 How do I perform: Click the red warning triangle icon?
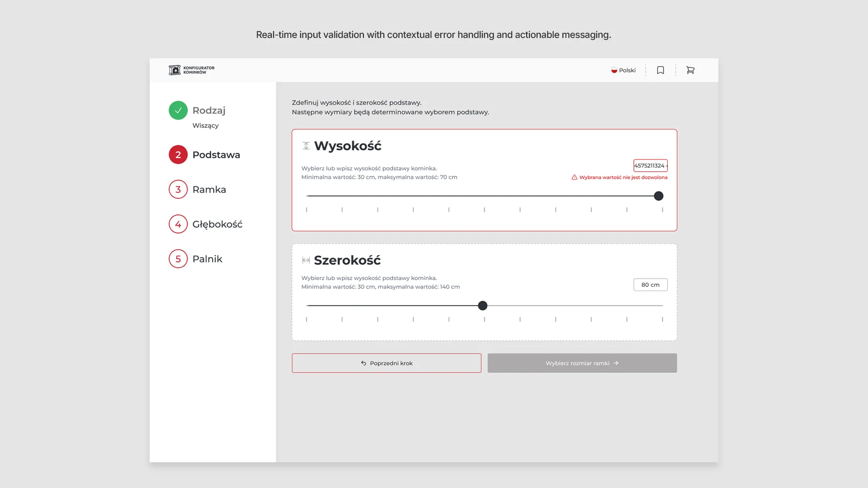[x=574, y=177]
